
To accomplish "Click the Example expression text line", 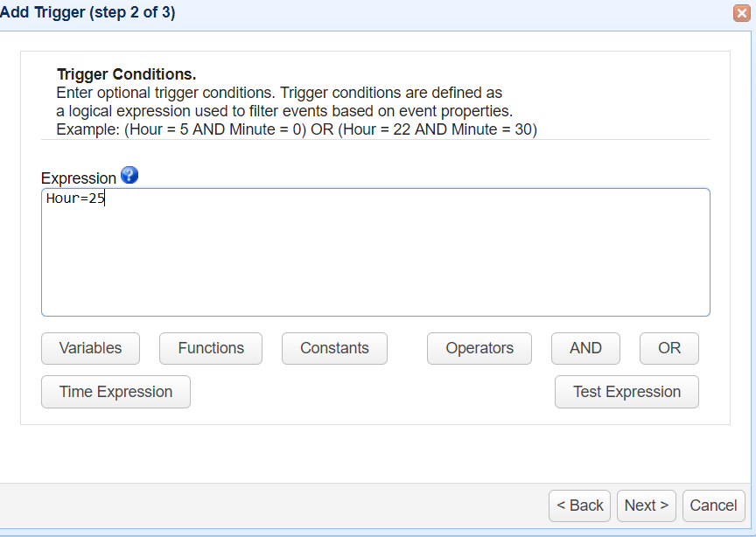I will pos(296,129).
